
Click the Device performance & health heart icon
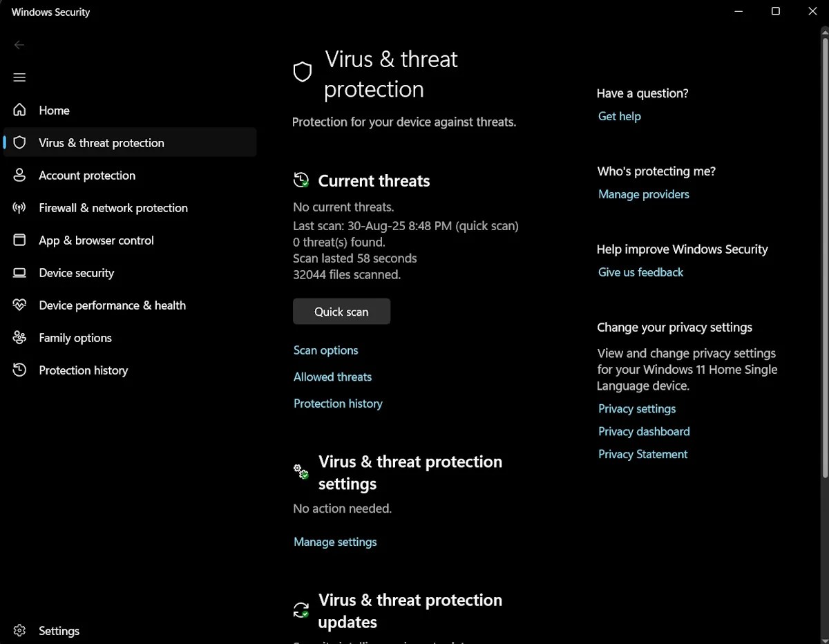(x=19, y=305)
